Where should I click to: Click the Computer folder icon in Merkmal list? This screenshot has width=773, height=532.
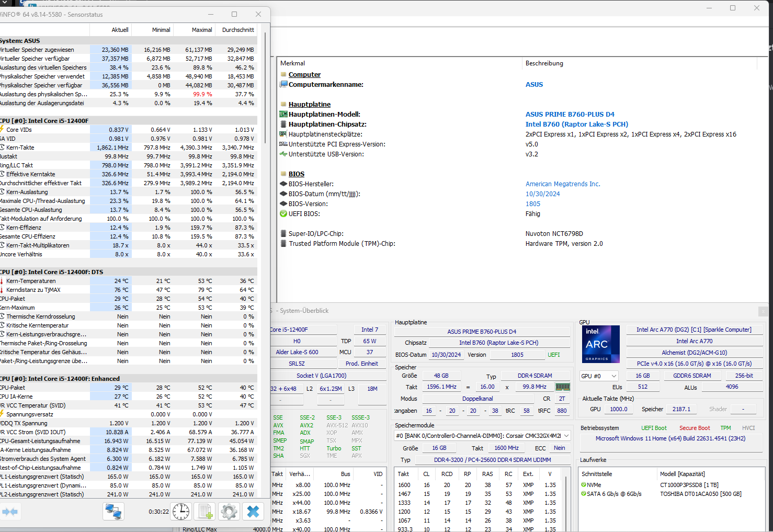coord(283,75)
